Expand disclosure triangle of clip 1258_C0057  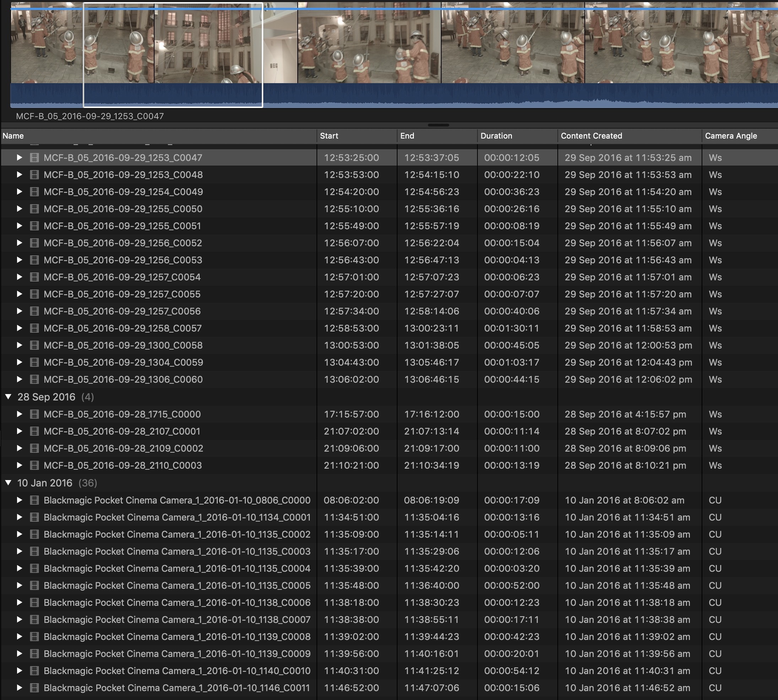click(x=19, y=328)
